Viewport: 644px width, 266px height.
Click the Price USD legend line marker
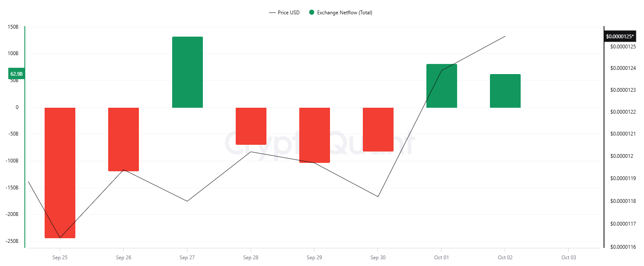coord(272,13)
